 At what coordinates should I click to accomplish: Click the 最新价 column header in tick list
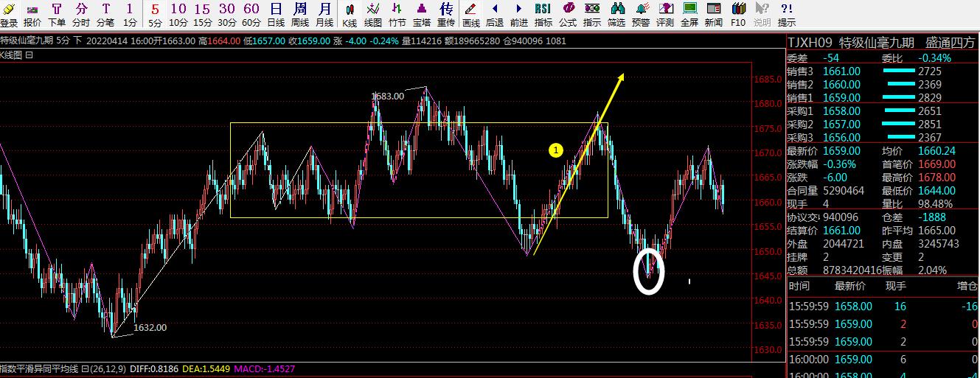point(850,286)
